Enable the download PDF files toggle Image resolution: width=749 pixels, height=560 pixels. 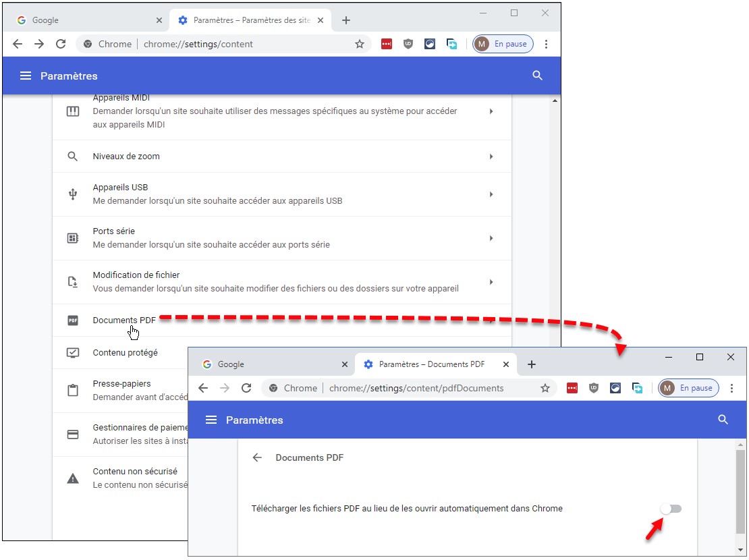671,509
